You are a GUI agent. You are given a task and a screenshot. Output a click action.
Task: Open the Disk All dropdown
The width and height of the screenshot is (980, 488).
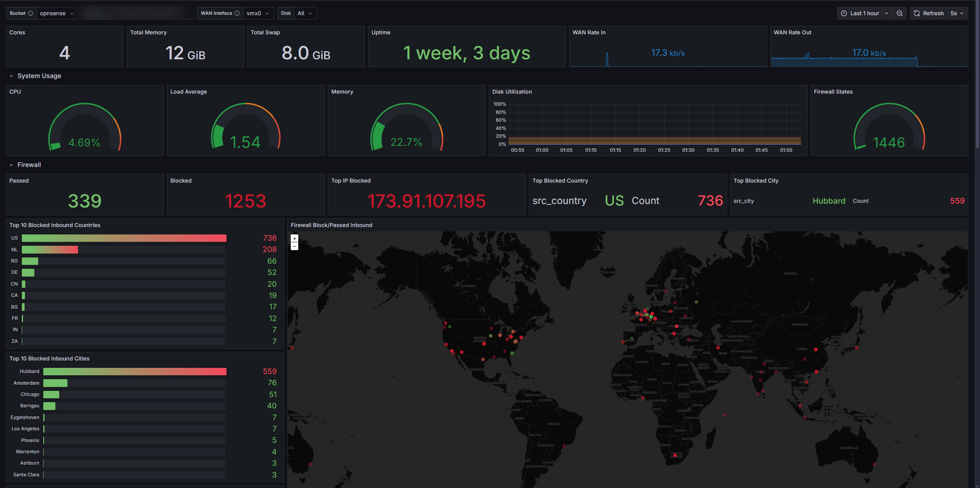tap(305, 13)
